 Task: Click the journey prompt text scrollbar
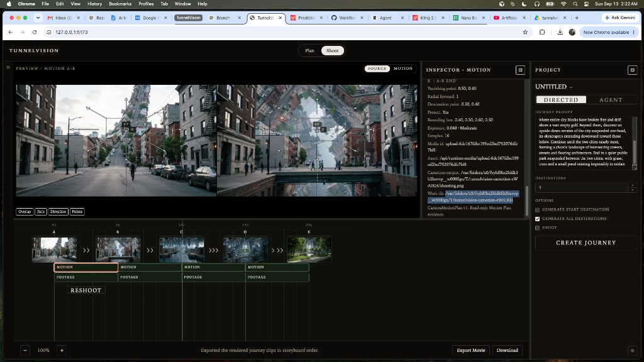(635, 152)
